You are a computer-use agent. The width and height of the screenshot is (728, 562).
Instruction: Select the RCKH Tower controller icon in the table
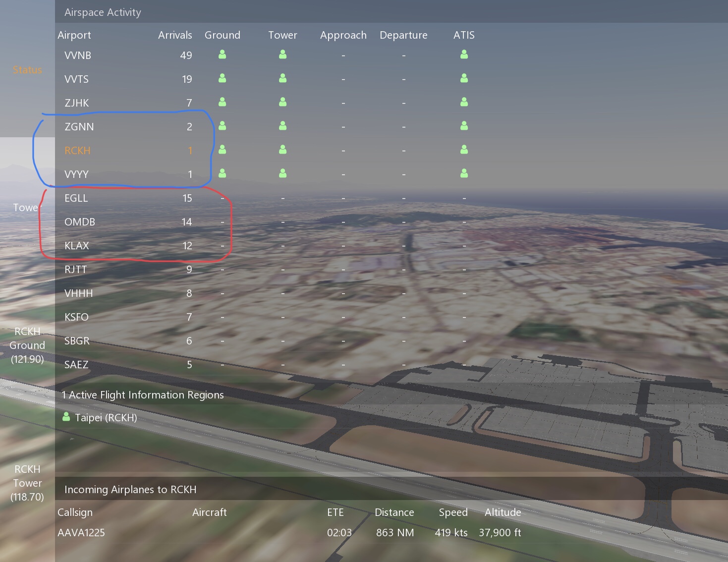[283, 149]
